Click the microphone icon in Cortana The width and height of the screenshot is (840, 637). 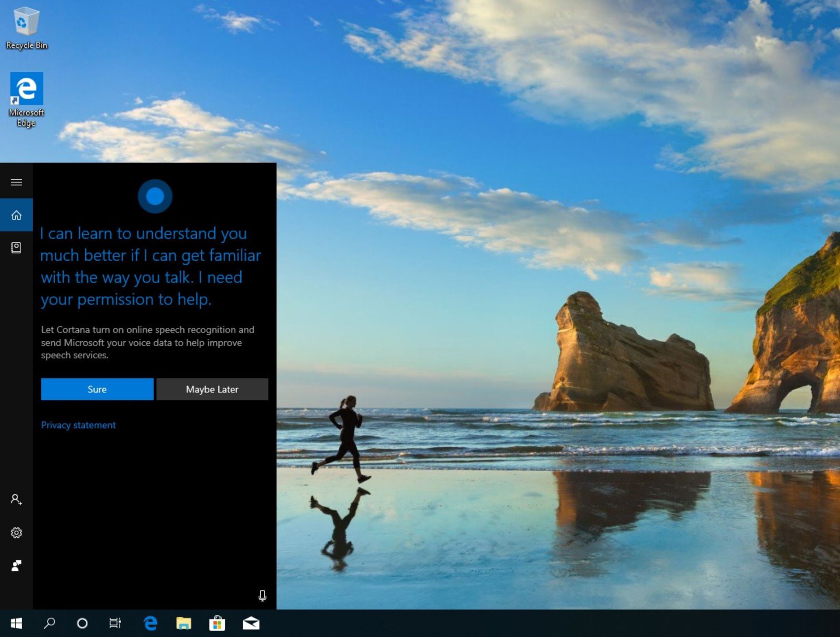(261, 596)
